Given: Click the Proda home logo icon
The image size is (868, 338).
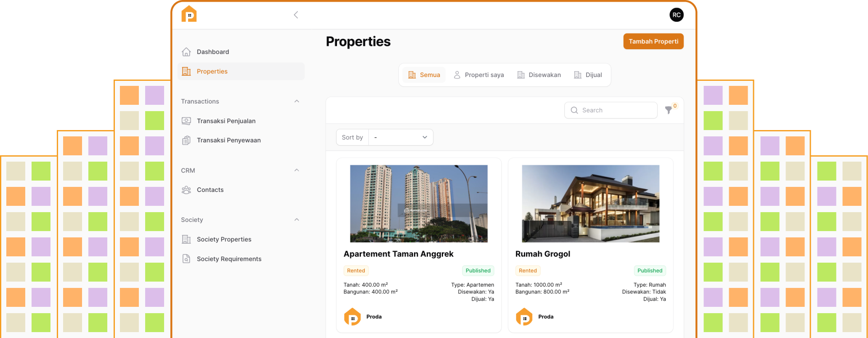Looking at the screenshot, I should point(189,14).
